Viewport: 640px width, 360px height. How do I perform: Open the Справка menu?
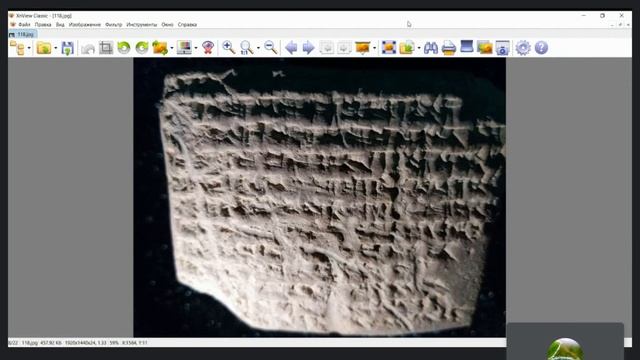tap(187, 25)
